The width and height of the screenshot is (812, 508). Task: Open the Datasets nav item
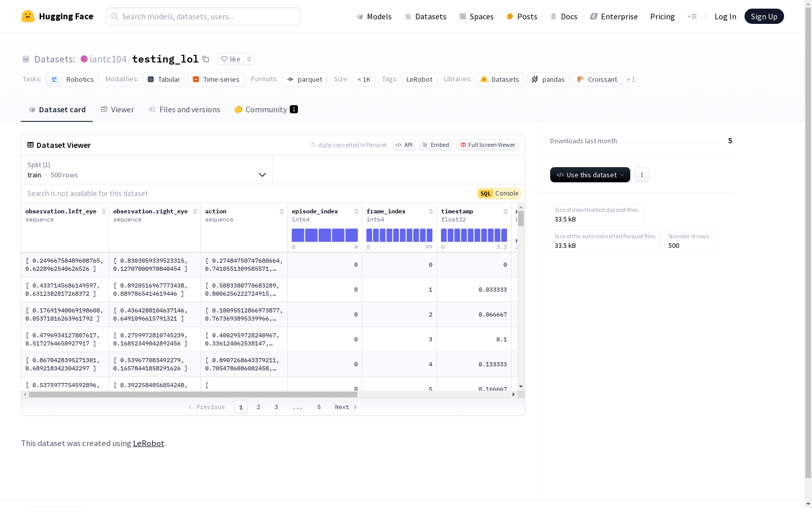[425, 16]
